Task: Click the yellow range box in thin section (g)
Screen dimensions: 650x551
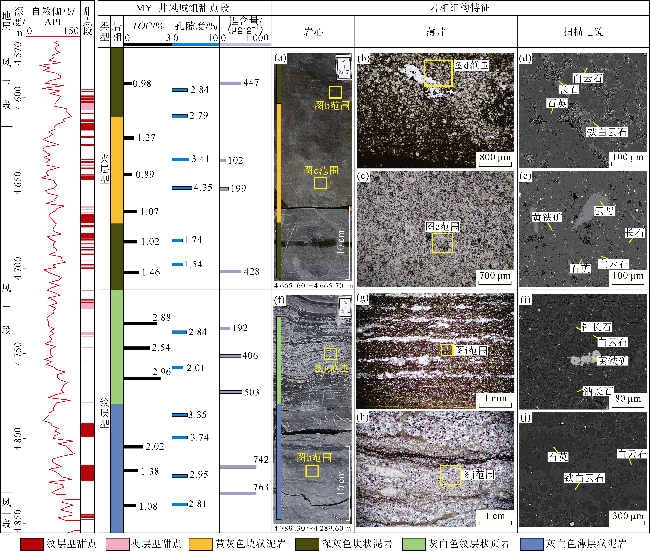Action: (x=448, y=350)
